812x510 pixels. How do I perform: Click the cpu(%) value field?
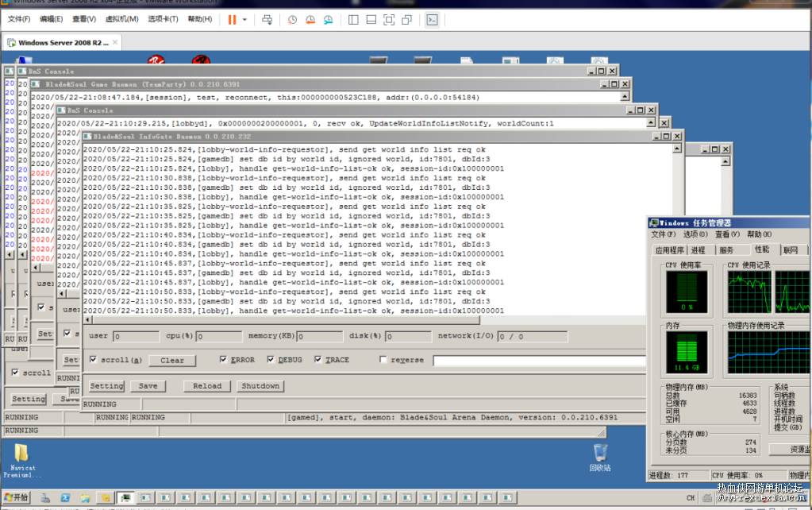(x=219, y=336)
